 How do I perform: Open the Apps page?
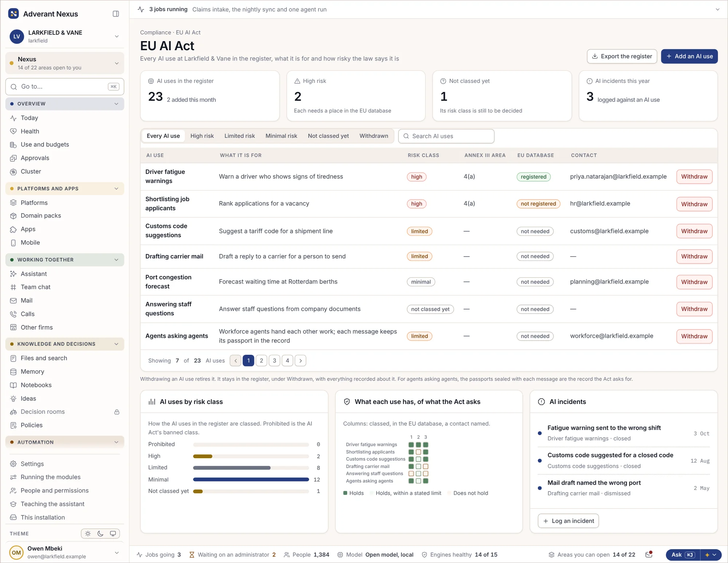[x=65, y=229]
